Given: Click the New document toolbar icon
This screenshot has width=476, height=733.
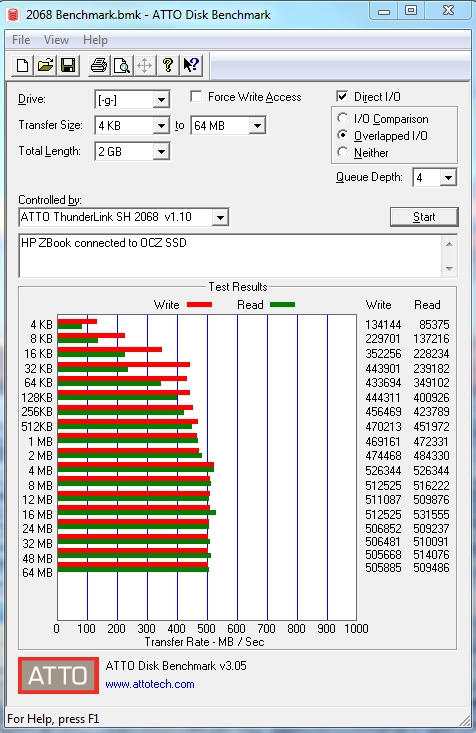Looking at the screenshot, I should tap(22, 65).
